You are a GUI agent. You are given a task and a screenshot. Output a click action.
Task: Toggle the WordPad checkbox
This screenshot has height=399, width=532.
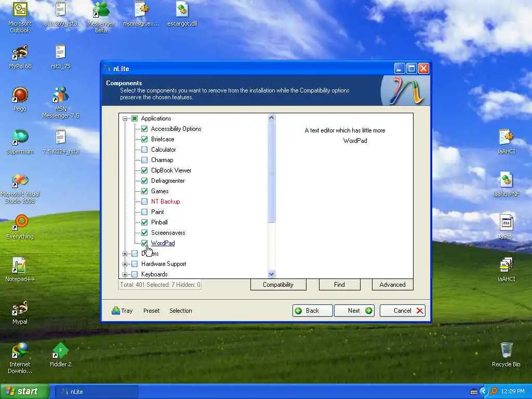[144, 243]
